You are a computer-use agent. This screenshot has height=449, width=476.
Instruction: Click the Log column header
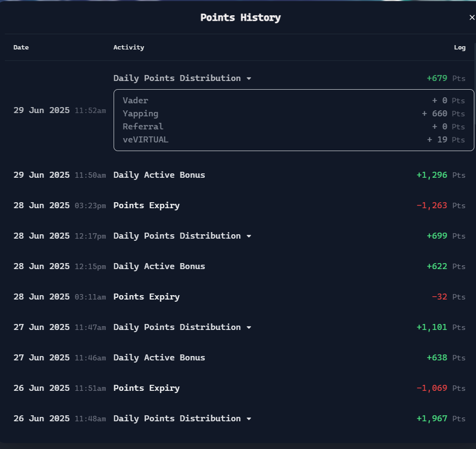(x=460, y=47)
